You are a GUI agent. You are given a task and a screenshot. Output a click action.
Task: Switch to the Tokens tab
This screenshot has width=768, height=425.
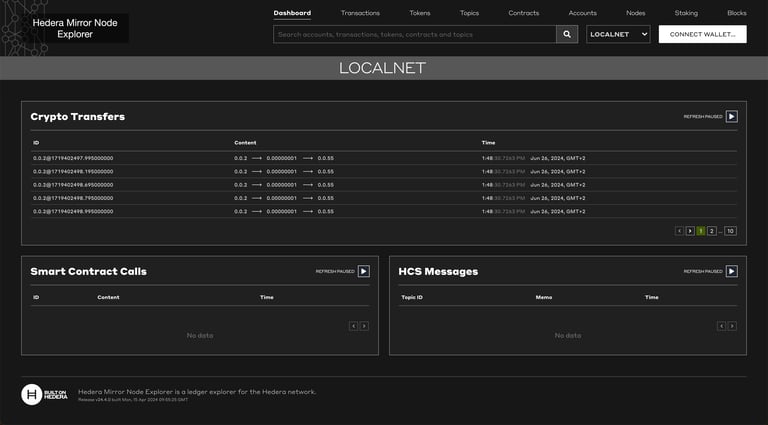click(420, 13)
